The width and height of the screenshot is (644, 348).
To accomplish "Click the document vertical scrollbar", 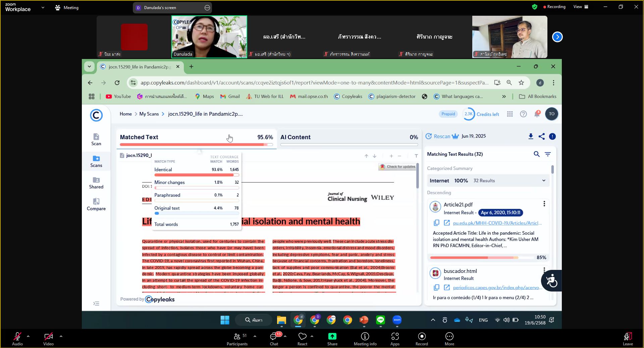I will 417,176.
